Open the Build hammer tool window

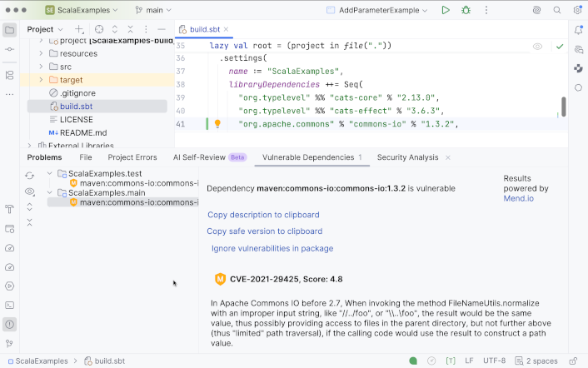[x=10, y=209]
